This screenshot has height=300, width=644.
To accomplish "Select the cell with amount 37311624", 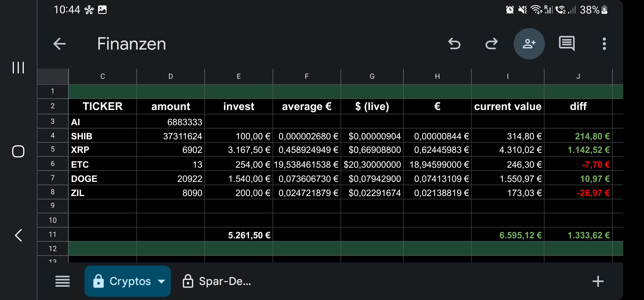I will tap(171, 136).
